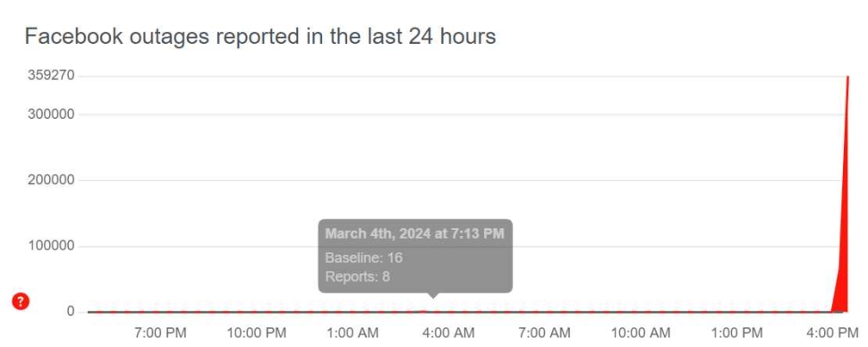Click the red outage spike peak
Screen dimensions: 868x347
tap(847, 78)
